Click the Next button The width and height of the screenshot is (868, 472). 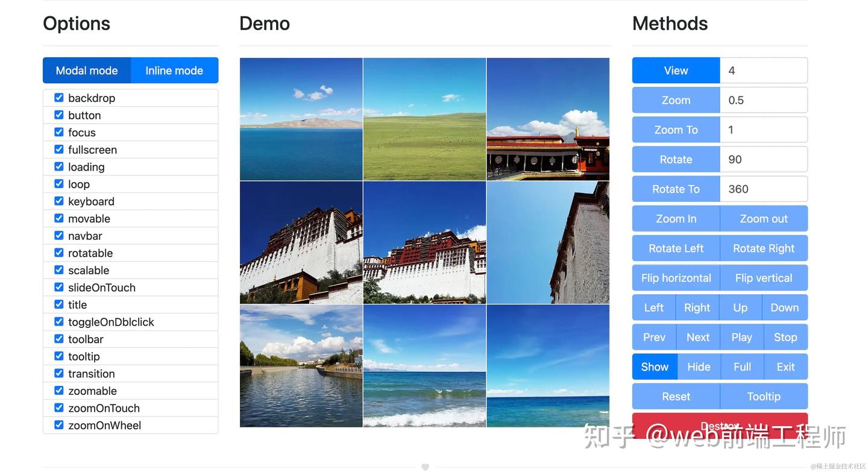pos(698,337)
